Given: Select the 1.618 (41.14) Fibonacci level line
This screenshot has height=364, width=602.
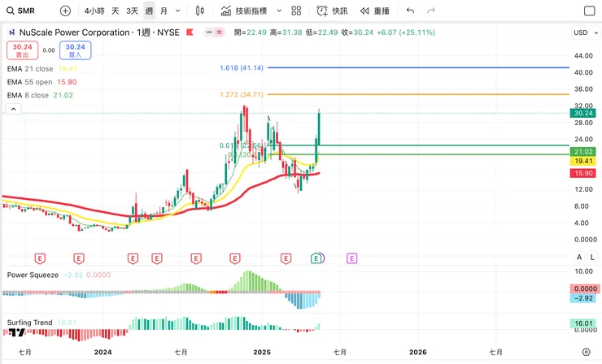Looking at the screenshot, I should click(x=418, y=67).
